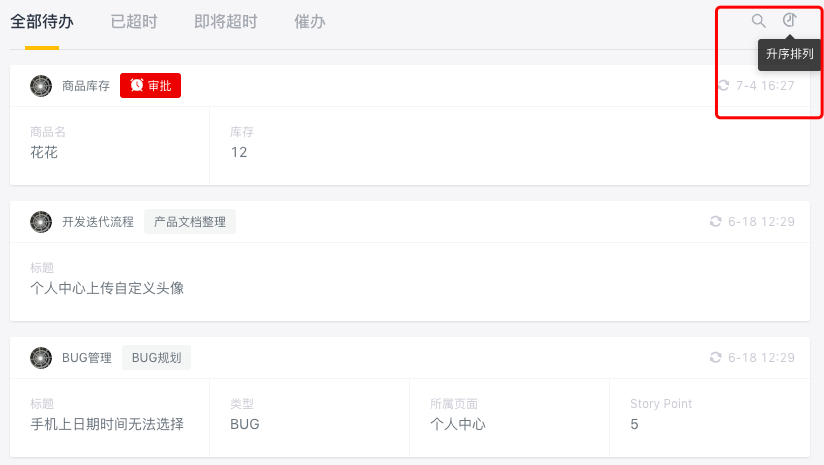Click refresh icon on 开发迭代流程 card
The height and width of the screenshot is (465, 824).
click(x=715, y=222)
